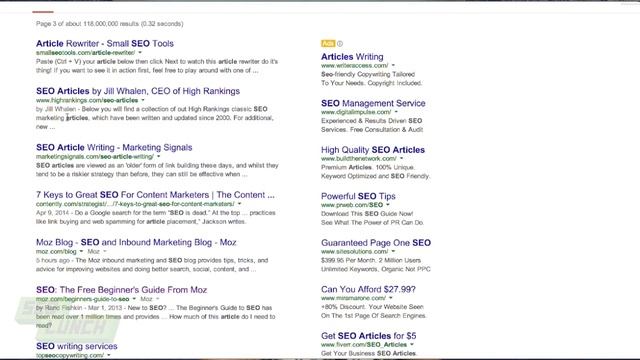Click the marketingsignals.com/seo-article-writing/ URL text
The width and height of the screenshot is (640, 360).
[x=95, y=156]
